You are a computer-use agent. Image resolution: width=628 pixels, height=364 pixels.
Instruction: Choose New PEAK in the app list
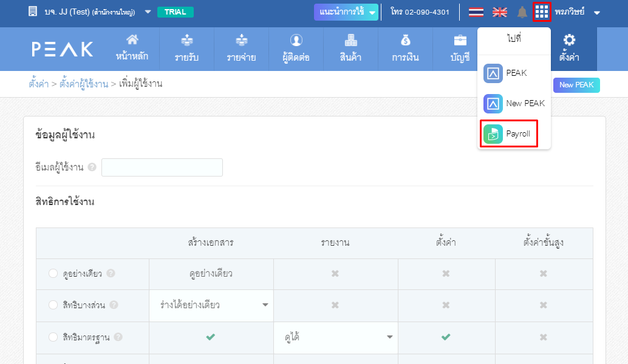tap(514, 104)
